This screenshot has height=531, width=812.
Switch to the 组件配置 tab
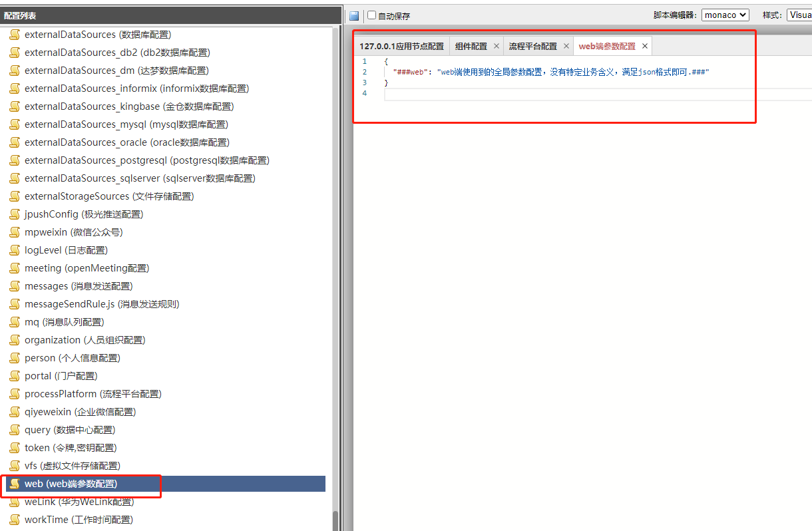click(x=471, y=46)
